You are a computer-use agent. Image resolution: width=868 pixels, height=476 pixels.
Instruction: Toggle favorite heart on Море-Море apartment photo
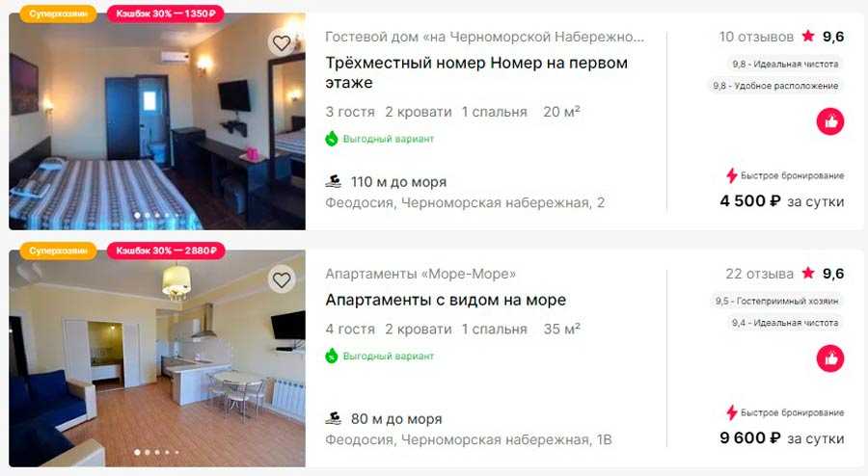tap(282, 279)
